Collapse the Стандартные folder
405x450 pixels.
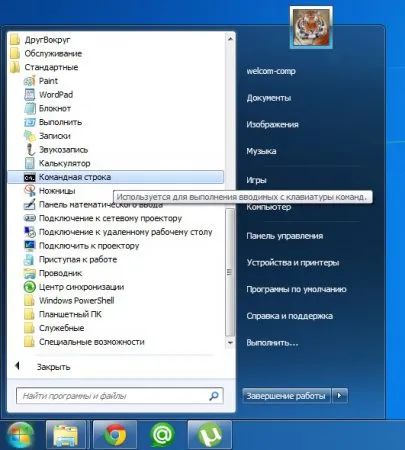pos(15,67)
